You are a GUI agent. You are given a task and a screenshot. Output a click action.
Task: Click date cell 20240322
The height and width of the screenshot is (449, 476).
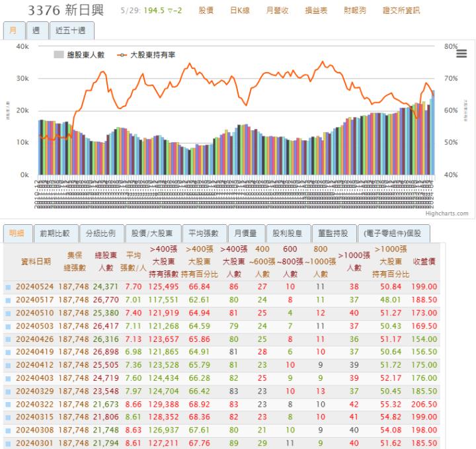pyautogui.click(x=34, y=405)
